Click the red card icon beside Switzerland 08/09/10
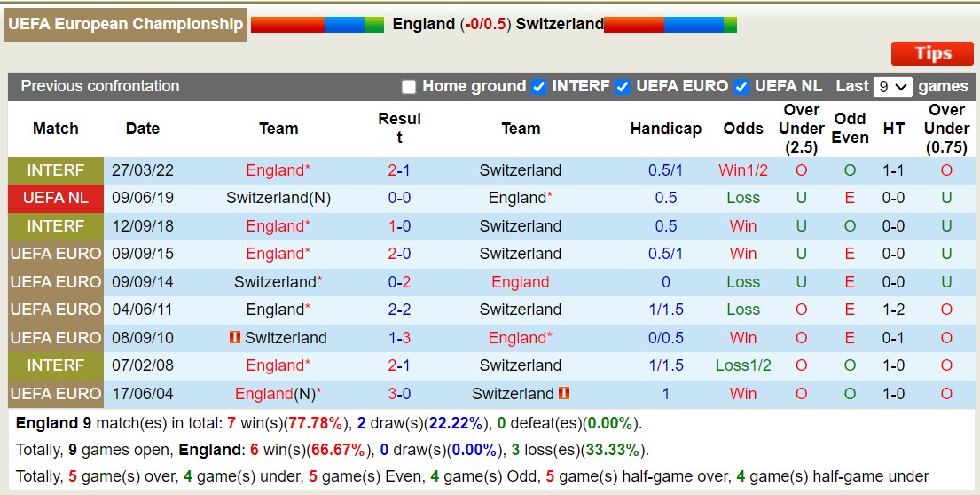The width and height of the screenshot is (980, 495). 235,337
